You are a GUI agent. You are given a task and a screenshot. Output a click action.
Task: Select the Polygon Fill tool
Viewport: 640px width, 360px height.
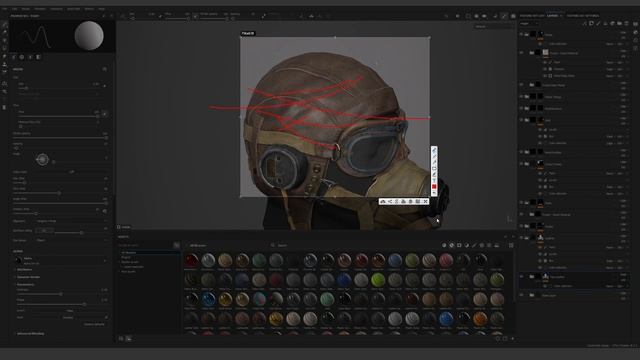tap(4, 49)
